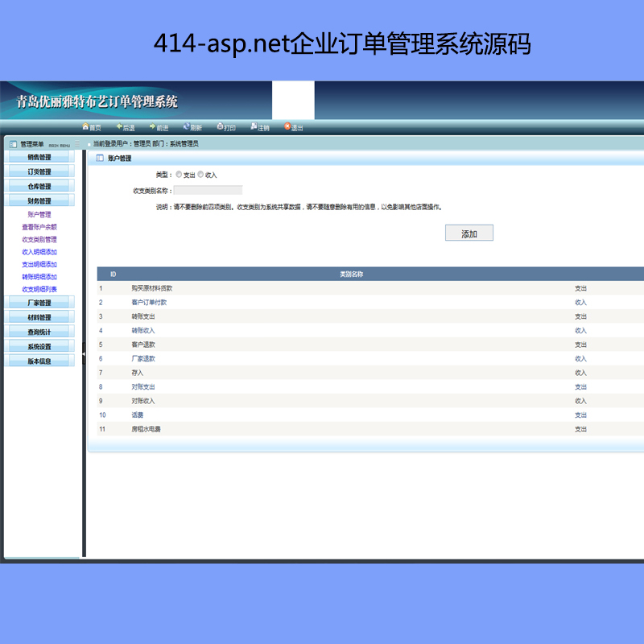The image size is (644, 644).
Task: Click the 注销 logoff icon
Action: tap(254, 127)
